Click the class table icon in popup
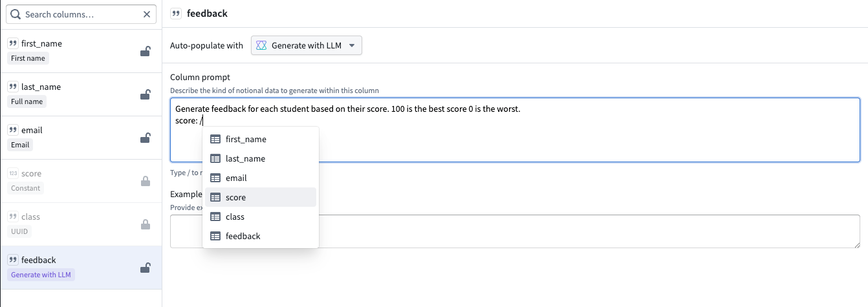This screenshot has width=868, height=307. click(x=215, y=217)
